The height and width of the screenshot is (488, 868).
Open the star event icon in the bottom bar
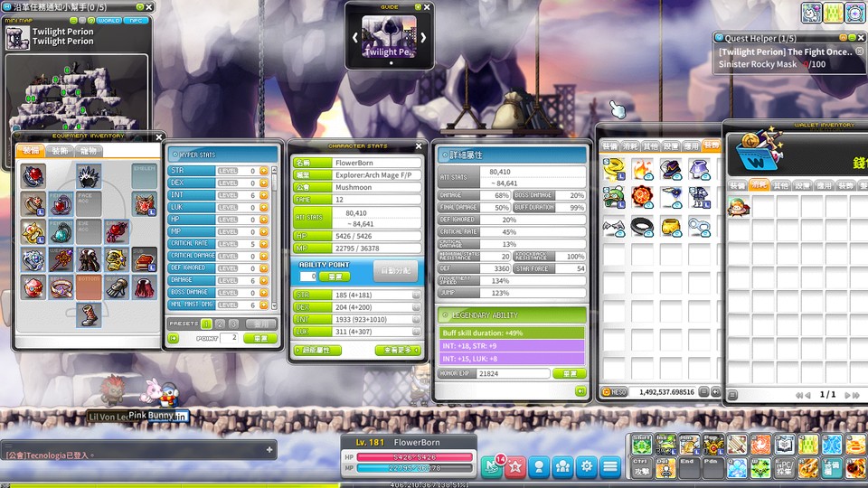tap(515, 467)
